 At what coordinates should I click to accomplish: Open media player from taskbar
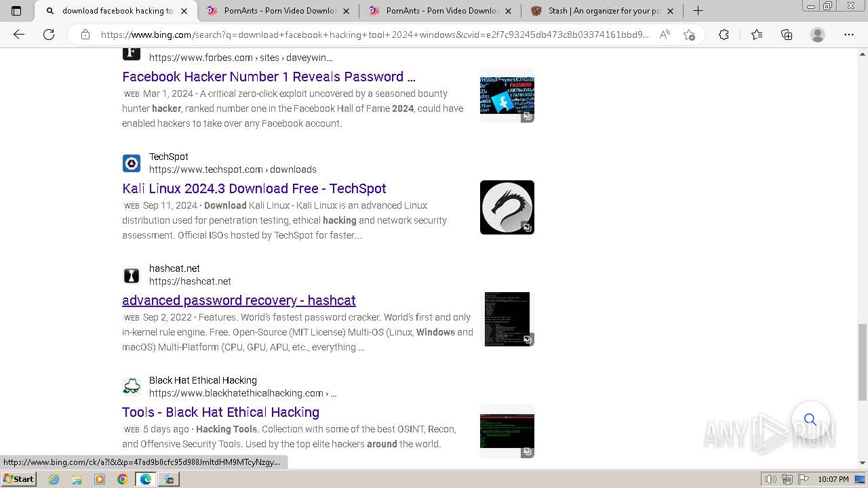[100, 479]
